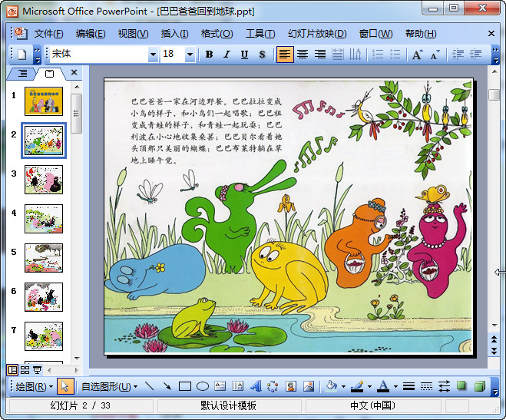This screenshot has height=420, width=506.
Task: Select Align Right button
Action: [x=320, y=55]
